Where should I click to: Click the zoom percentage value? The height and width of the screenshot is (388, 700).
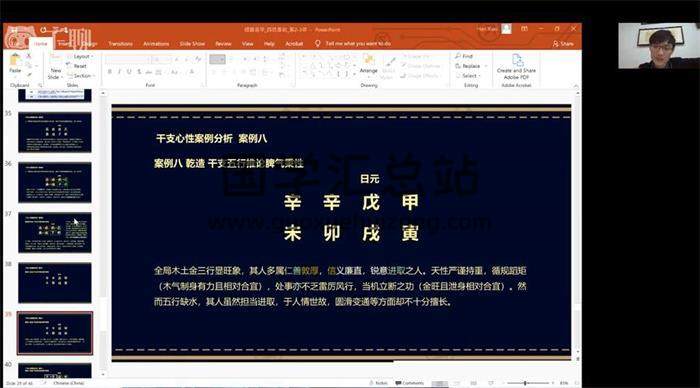[564, 383]
